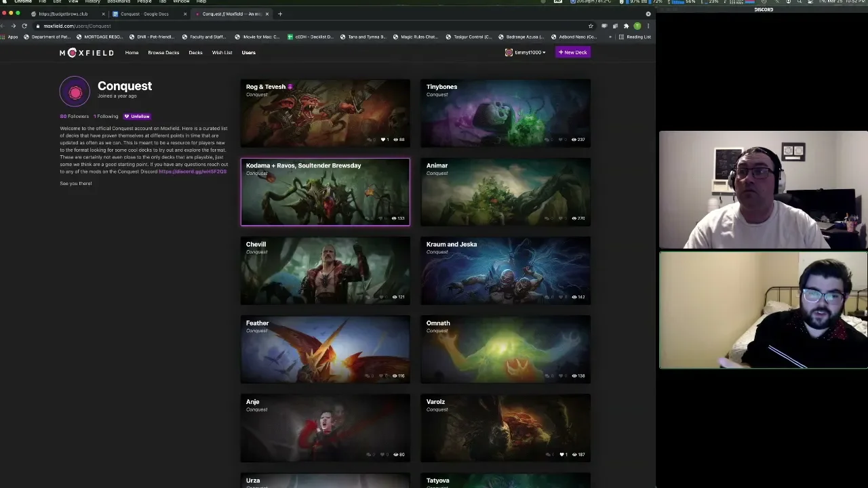Open the Conquest Discord invite link
This screenshot has height=488, width=868.
pyautogui.click(x=192, y=171)
